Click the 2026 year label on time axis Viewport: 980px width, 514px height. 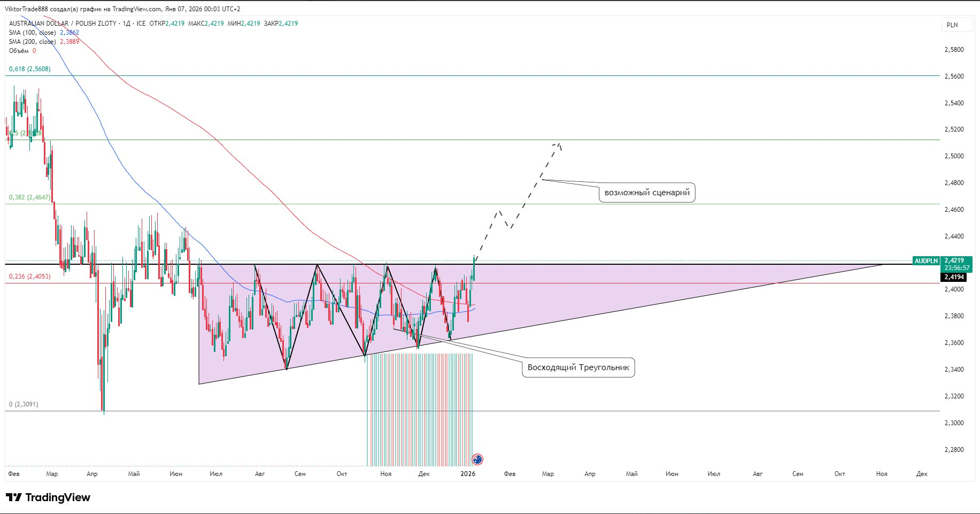[468, 474]
